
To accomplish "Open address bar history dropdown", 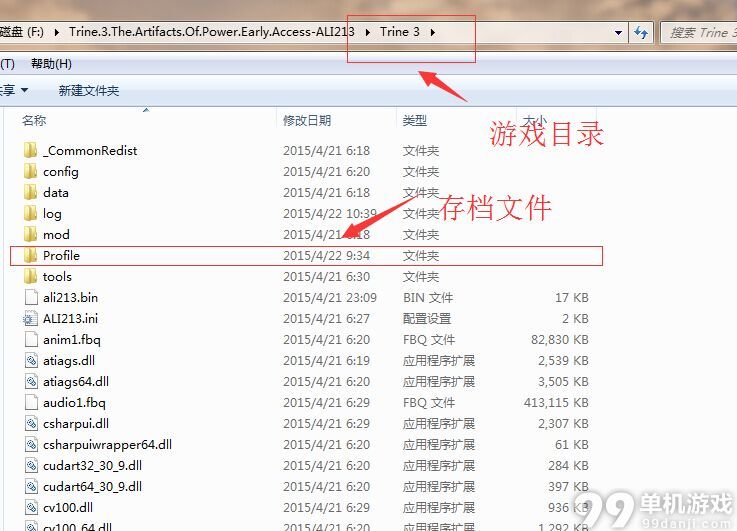I will 619,32.
